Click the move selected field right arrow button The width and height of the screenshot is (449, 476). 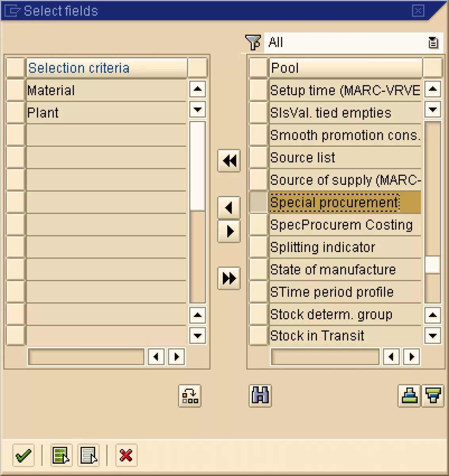tap(229, 231)
